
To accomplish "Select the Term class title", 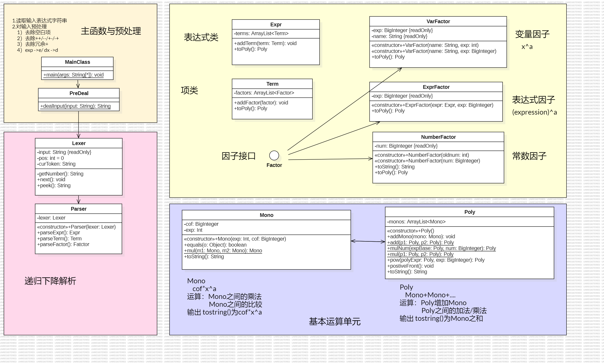I will pos(272,84).
